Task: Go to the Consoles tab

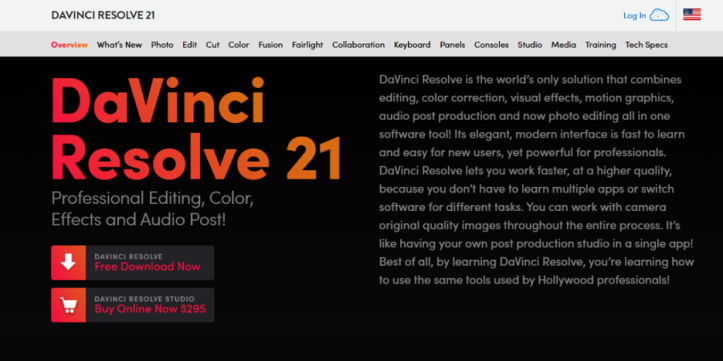Action: [492, 45]
